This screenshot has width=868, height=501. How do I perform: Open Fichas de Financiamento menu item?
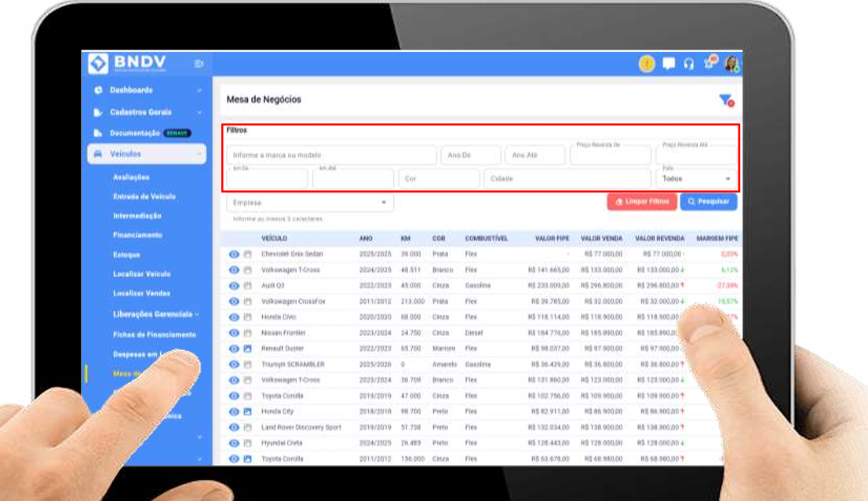pos(155,335)
